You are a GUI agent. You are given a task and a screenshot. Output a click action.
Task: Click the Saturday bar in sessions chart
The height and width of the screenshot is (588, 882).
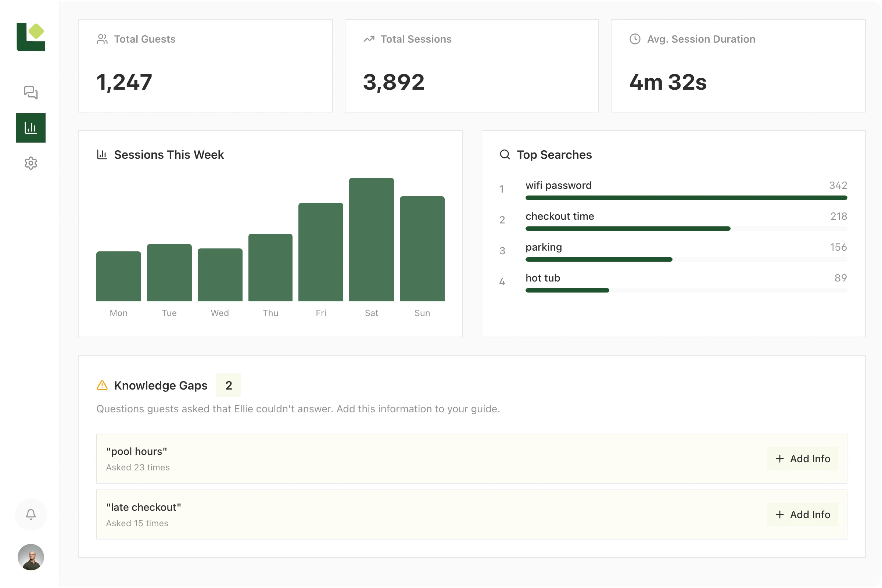(x=371, y=240)
